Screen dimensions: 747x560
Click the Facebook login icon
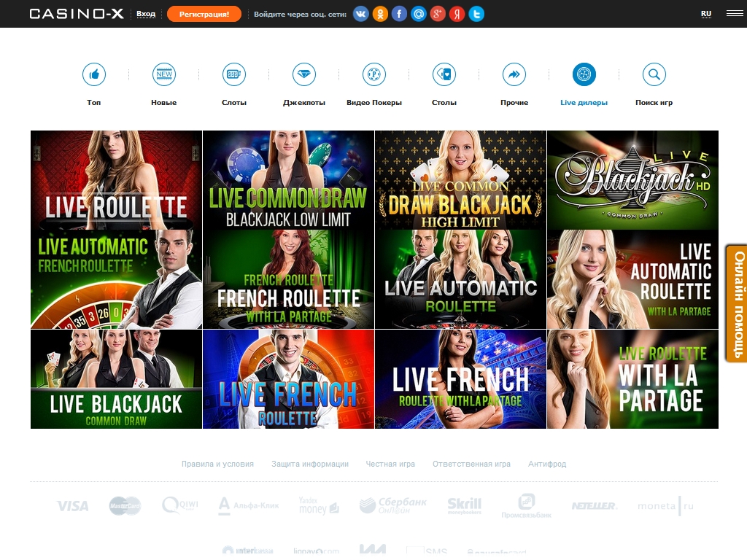pos(399,14)
